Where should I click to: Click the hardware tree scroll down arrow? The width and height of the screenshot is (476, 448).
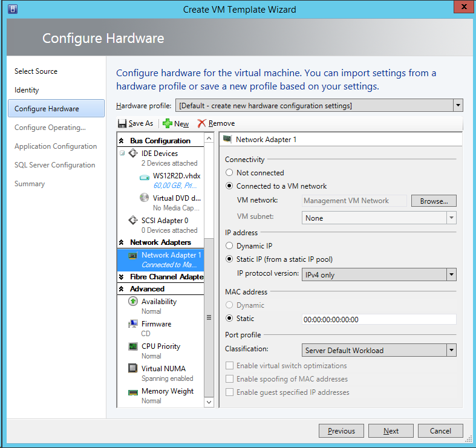[x=209, y=402]
